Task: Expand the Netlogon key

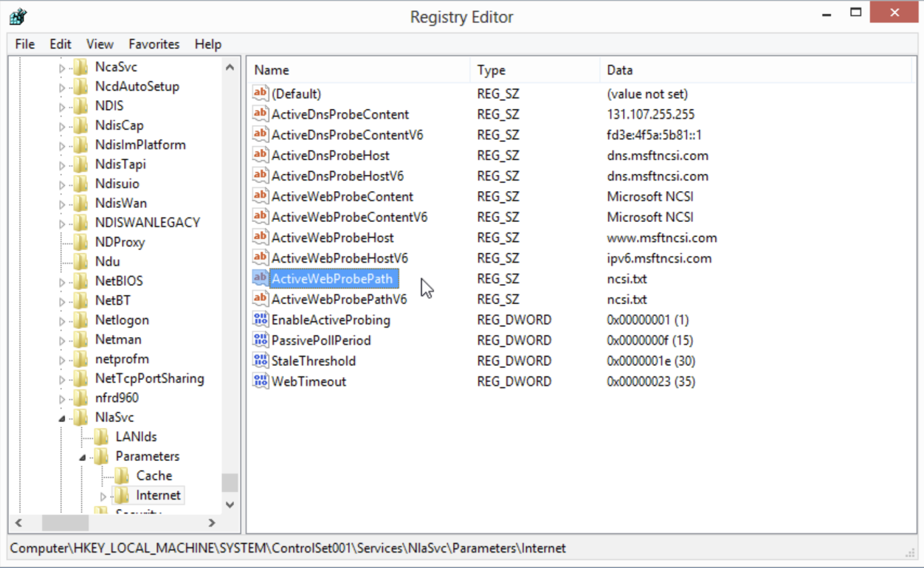Action: tap(63, 319)
